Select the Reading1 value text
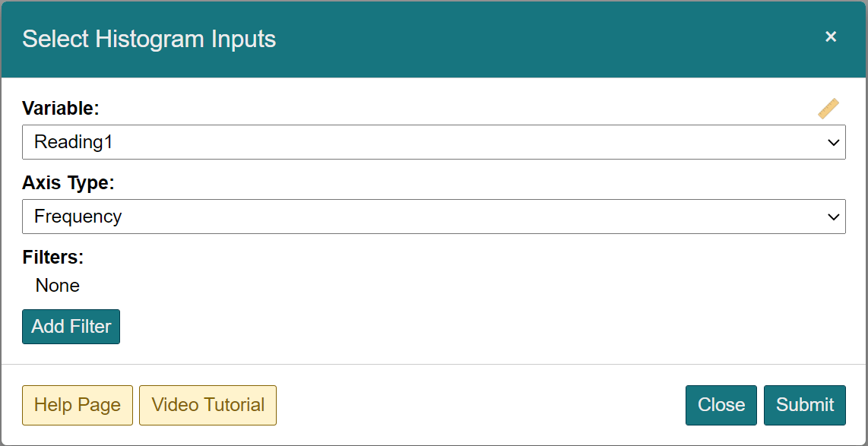Viewport: 868px width, 446px height. [74, 142]
